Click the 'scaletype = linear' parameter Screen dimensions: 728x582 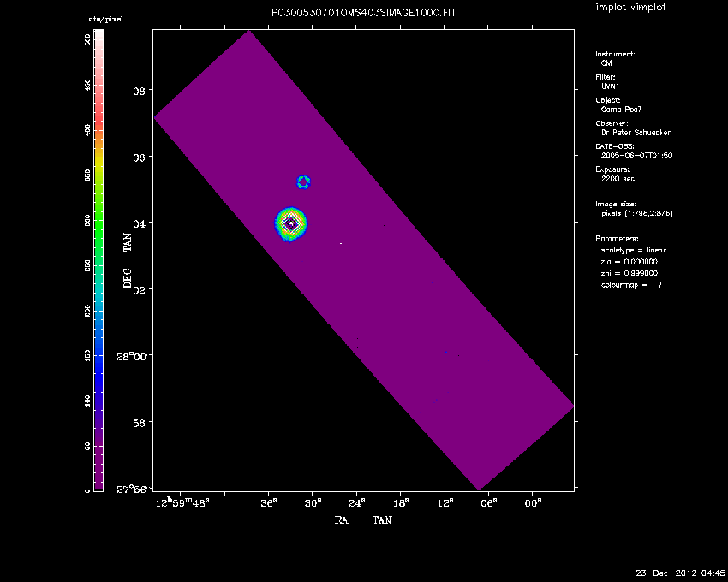click(633, 251)
